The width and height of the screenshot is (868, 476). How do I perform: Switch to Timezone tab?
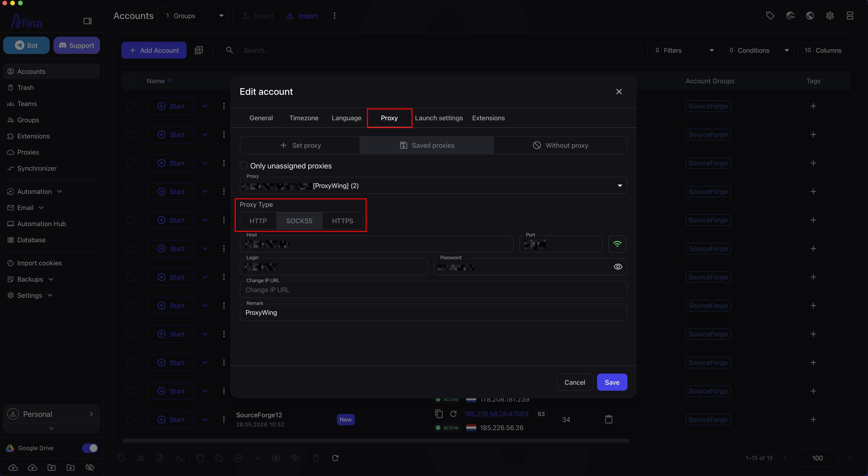304,118
